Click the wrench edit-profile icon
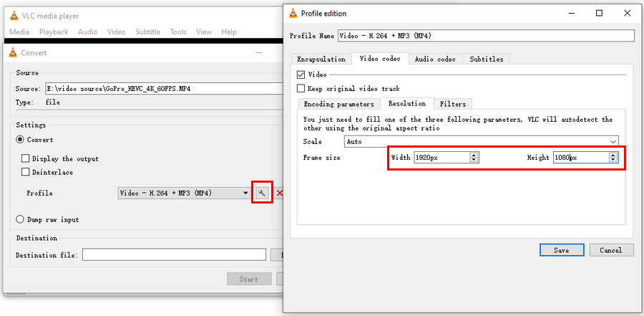 [262, 193]
